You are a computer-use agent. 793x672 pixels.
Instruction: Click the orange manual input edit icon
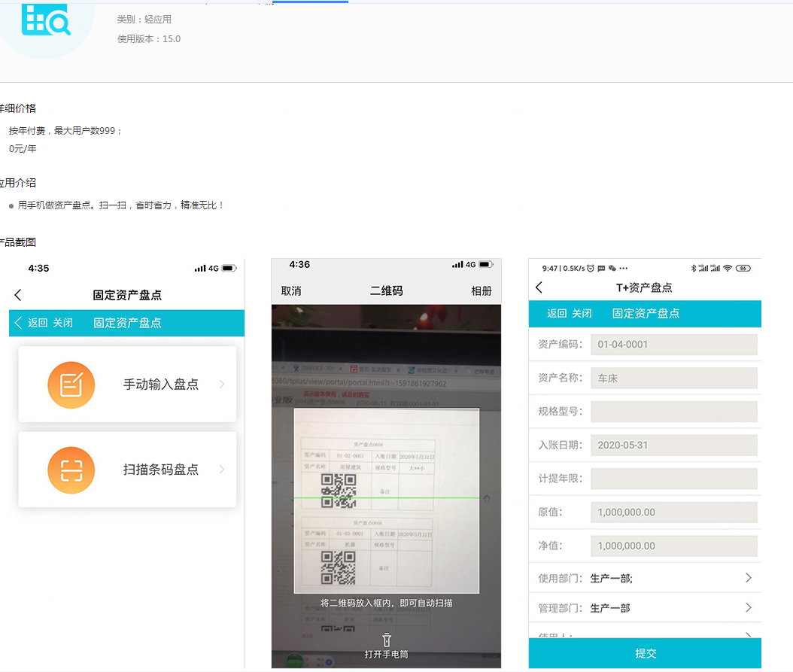pyautogui.click(x=71, y=385)
